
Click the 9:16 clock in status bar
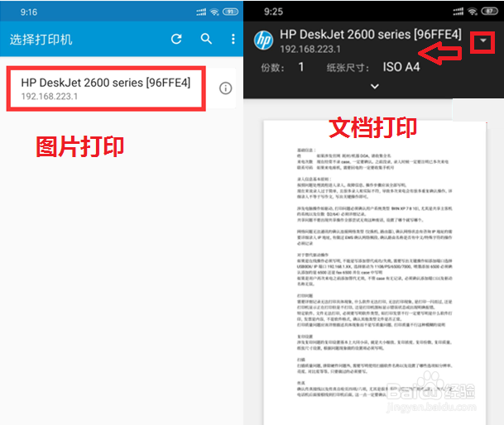pyautogui.click(x=29, y=12)
